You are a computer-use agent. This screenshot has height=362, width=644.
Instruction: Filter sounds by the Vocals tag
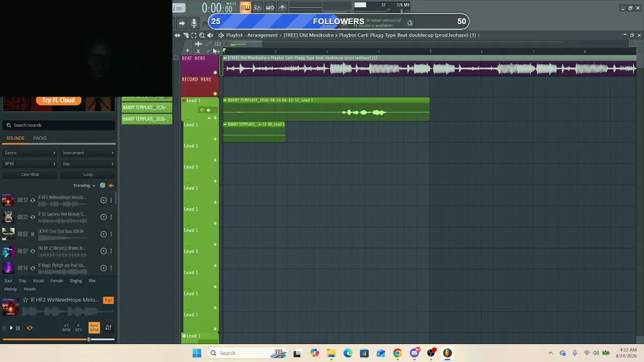pyautogui.click(x=38, y=281)
